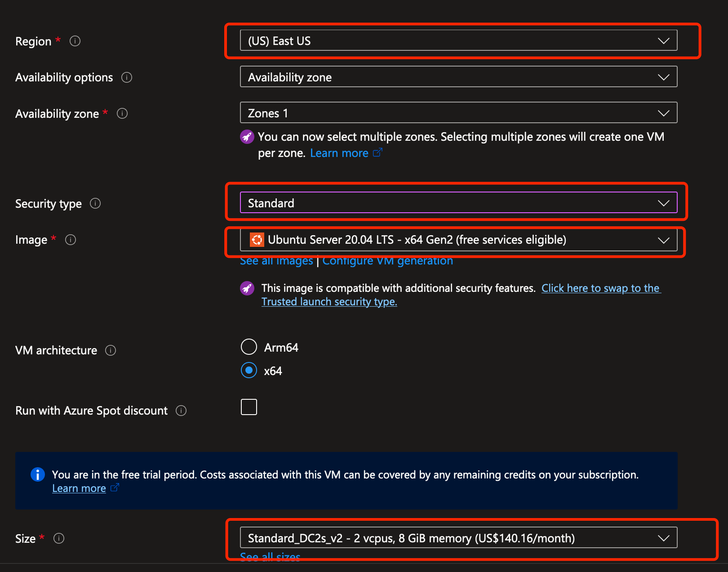Select the x64 architecture radio button
728x572 pixels.
pos(249,371)
